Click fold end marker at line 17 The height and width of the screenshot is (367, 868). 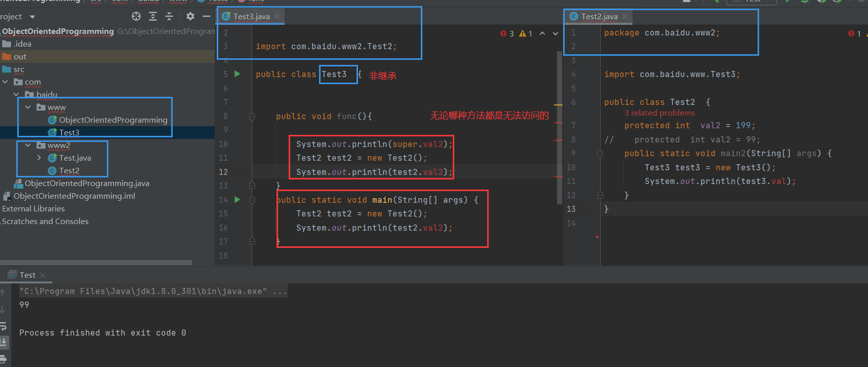click(252, 241)
